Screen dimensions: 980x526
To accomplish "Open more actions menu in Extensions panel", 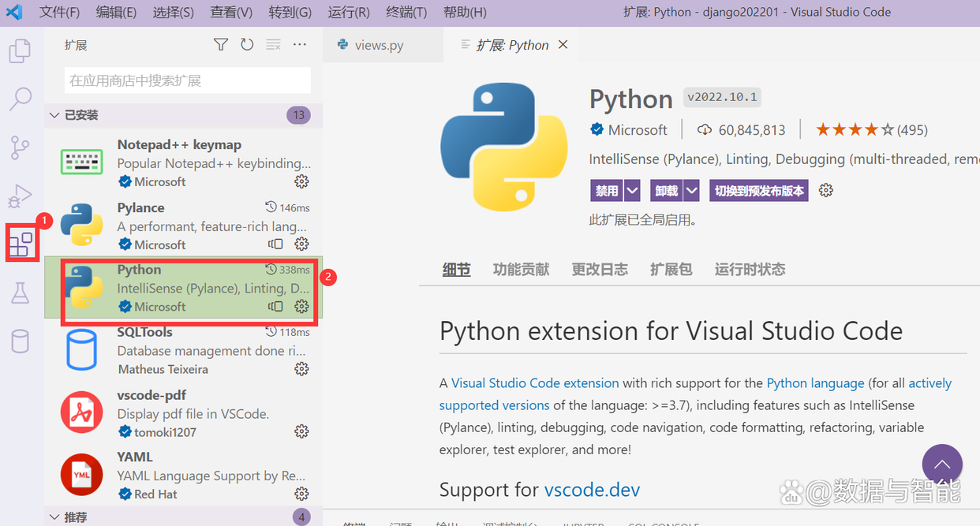I will [x=299, y=45].
